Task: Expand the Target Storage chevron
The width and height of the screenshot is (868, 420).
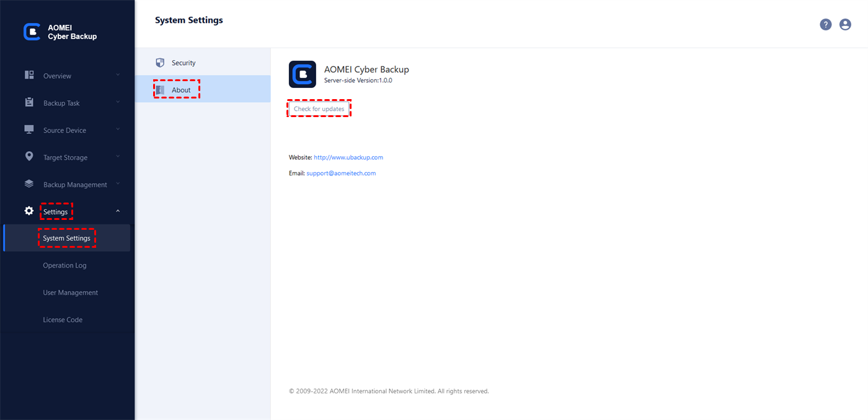Action: (118, 157)
